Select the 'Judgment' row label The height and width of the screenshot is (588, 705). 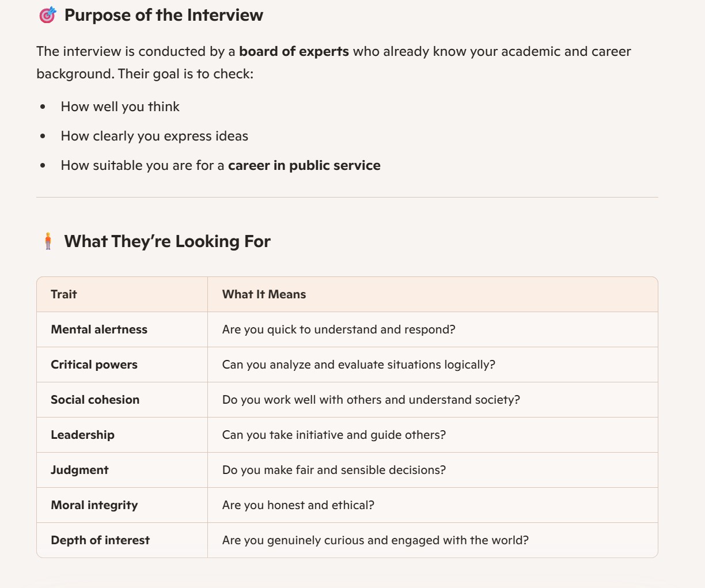[x=79, y=470]
